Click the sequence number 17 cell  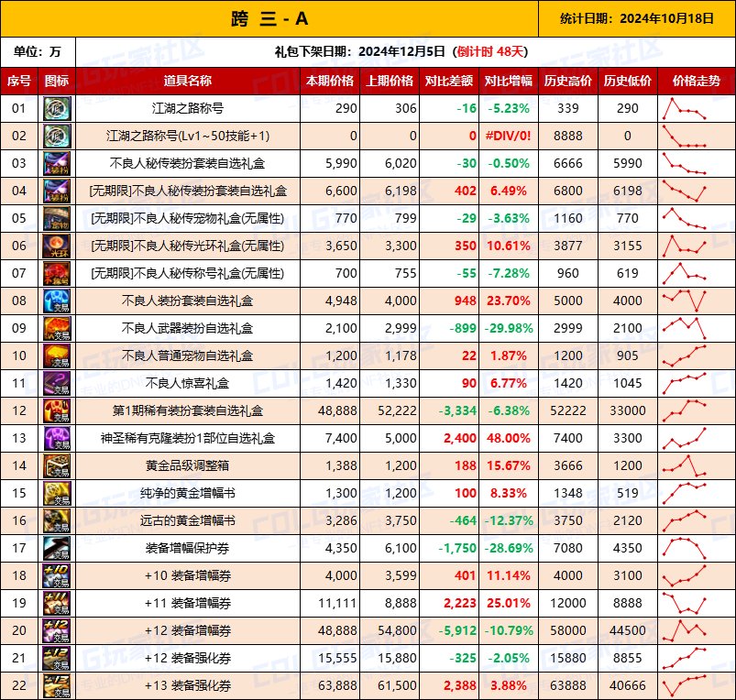tap(19, 548)
